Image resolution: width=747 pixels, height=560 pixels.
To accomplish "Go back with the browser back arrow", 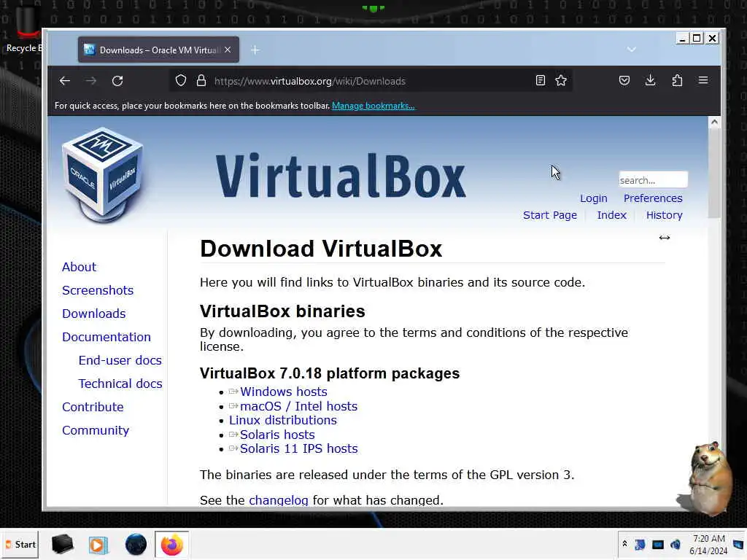I will (x=65, y=80).
